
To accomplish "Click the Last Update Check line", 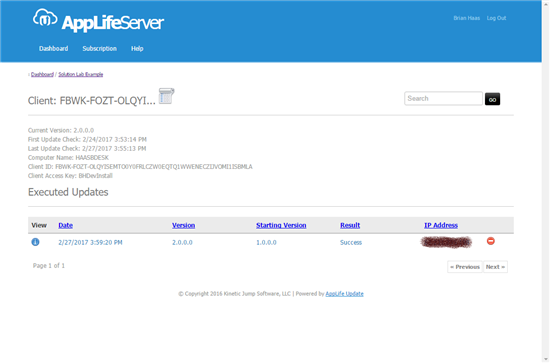I will click(x=87, y=148).
